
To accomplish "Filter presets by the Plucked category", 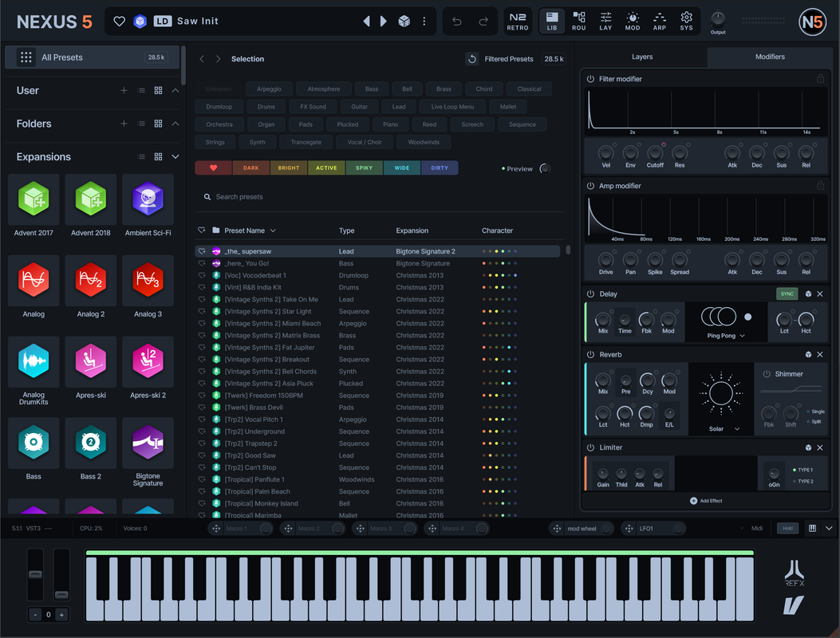I will [348, 125].
